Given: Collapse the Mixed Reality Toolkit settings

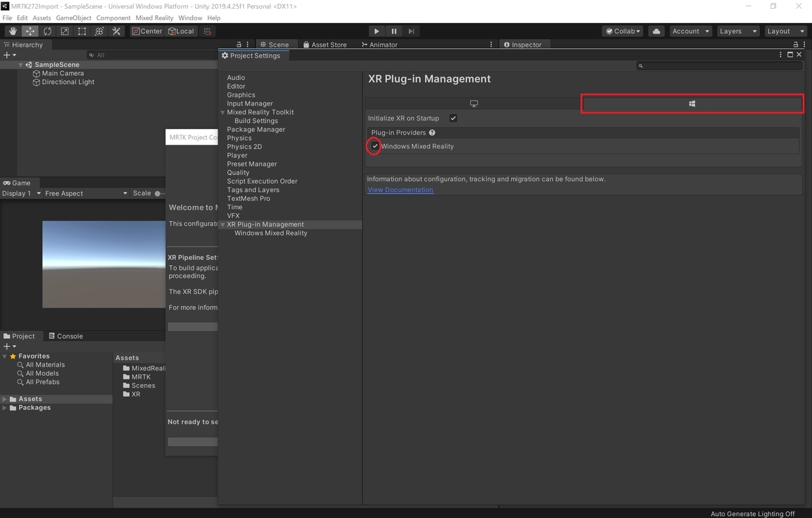Looking at the screenshot, I should [223, 112].
